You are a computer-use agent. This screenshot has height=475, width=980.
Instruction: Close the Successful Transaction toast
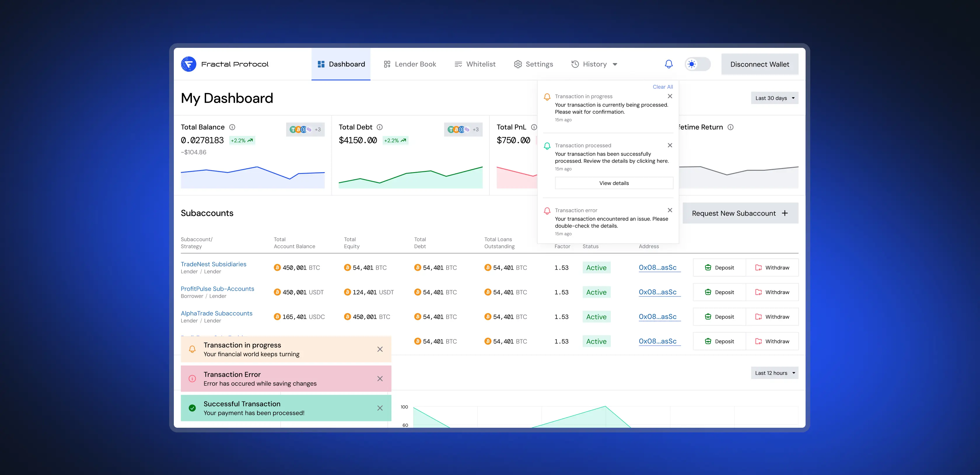pyautogui.click(x=380, y=408)
